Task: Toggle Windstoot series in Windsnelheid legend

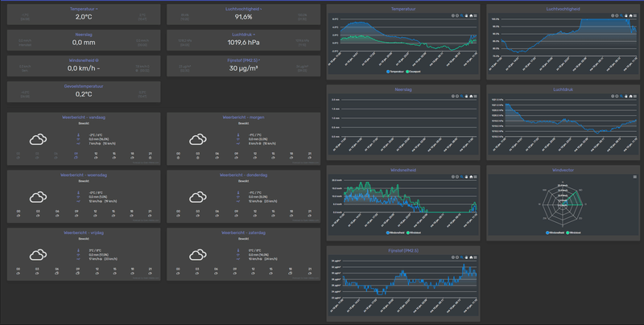Action: pos(413,232)
